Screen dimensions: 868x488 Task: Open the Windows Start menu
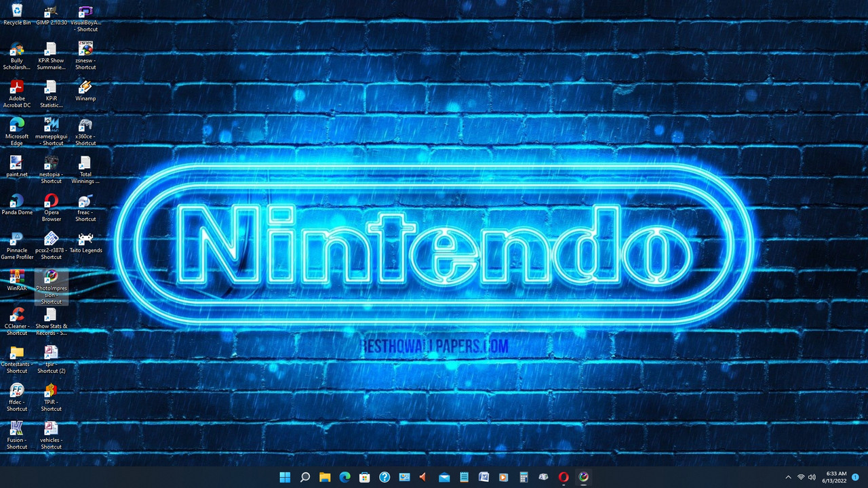[x=285, y=477]
